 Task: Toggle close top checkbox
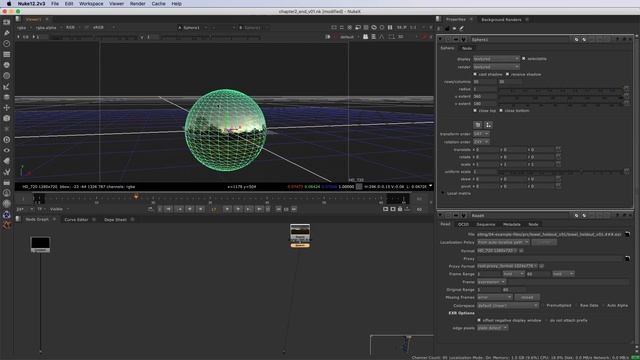point(475,111)
